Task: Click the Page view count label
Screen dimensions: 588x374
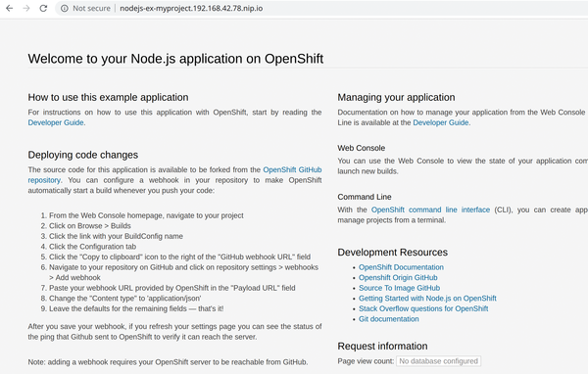Action: click(366, 361)
